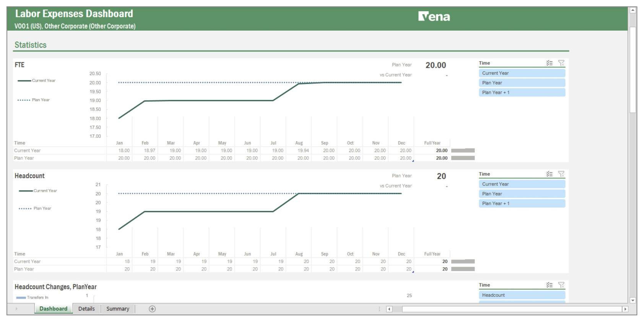Select Current Year in Headcount slicer
644x322 pixels.
coord(522,184)
